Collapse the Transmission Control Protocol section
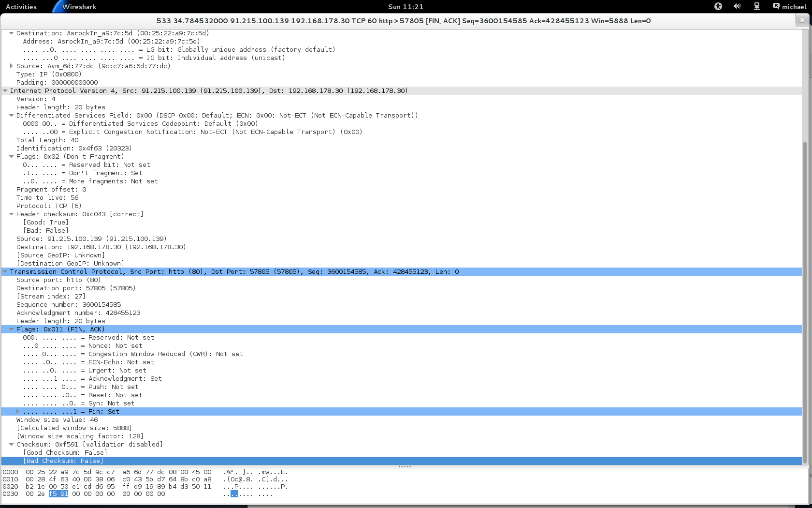 coord(5,272)
